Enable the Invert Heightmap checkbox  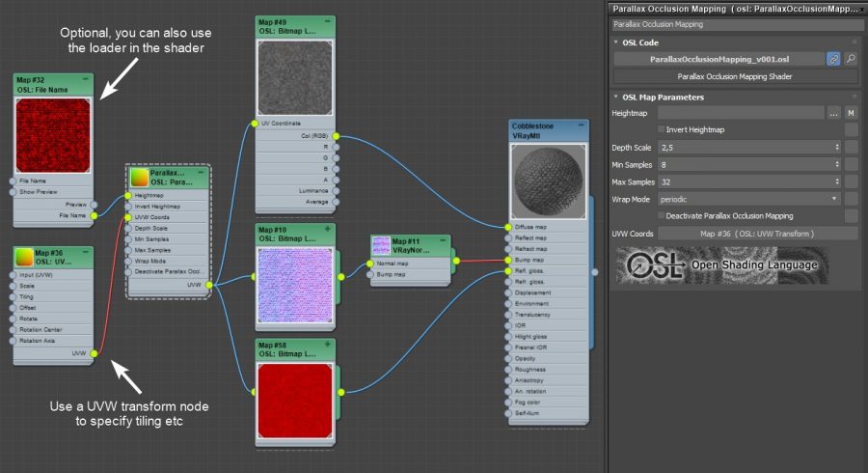pos(661,129)
